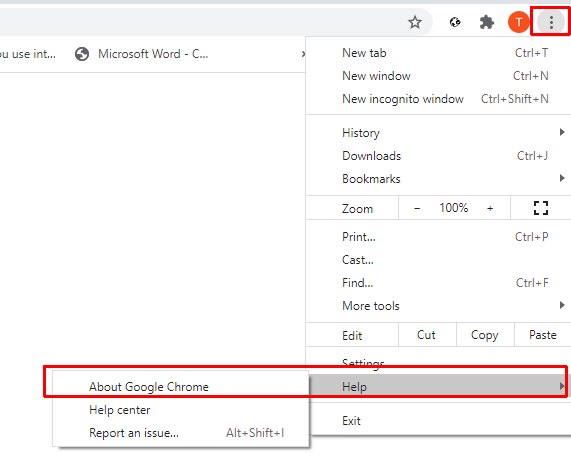
Task: Open the 'u use int...' bookmark
Action: (x=28, y=54)
